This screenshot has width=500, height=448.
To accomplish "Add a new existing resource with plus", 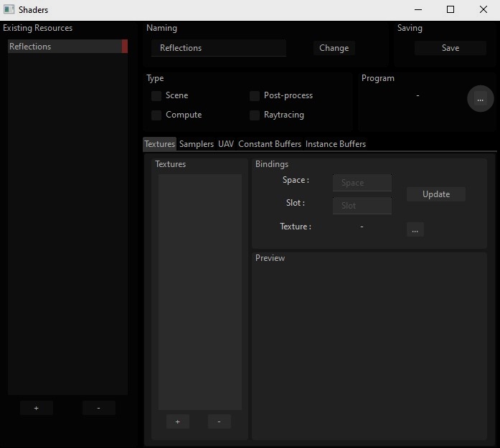I will (37, 408).
